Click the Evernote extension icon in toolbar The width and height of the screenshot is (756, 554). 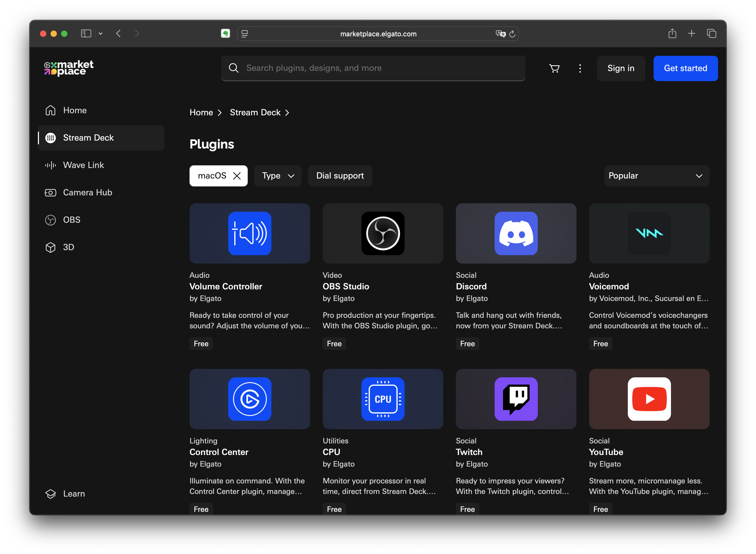point(225,33)
